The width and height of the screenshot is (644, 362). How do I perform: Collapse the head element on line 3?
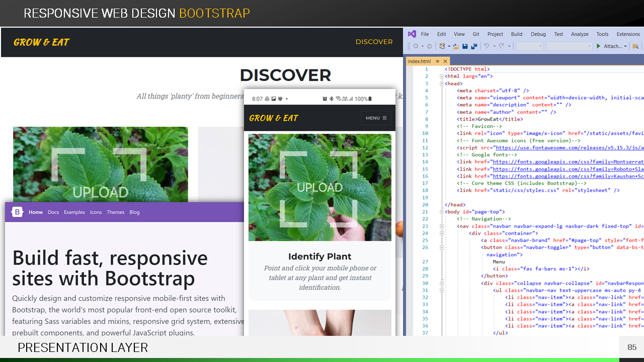442,84
